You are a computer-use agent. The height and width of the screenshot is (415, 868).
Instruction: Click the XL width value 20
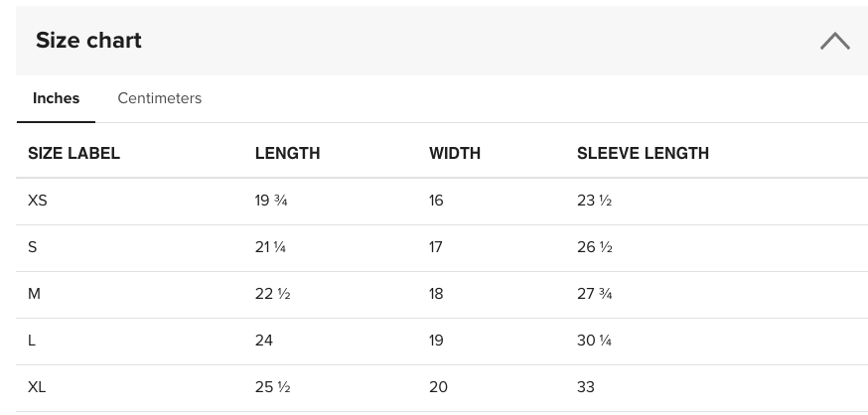click(438, 387)
